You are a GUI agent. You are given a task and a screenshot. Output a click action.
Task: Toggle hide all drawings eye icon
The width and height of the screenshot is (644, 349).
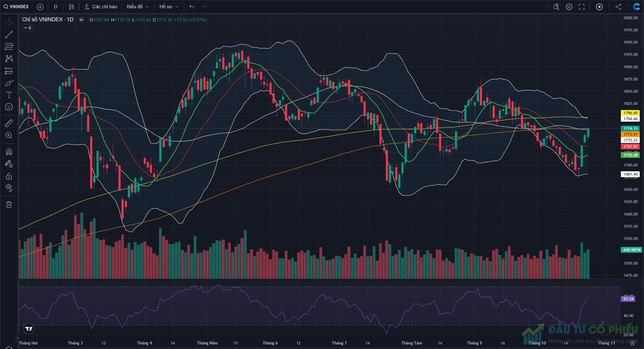[9, 188]
